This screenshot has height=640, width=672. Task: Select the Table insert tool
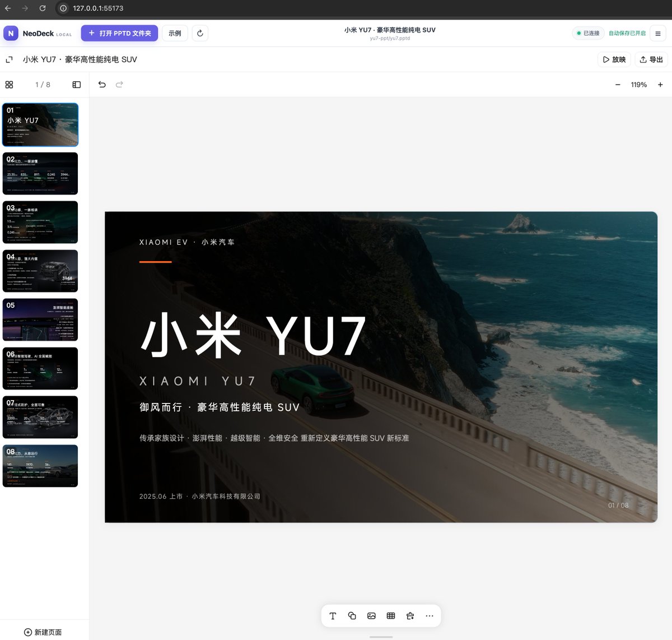click(x=391, y=616)
